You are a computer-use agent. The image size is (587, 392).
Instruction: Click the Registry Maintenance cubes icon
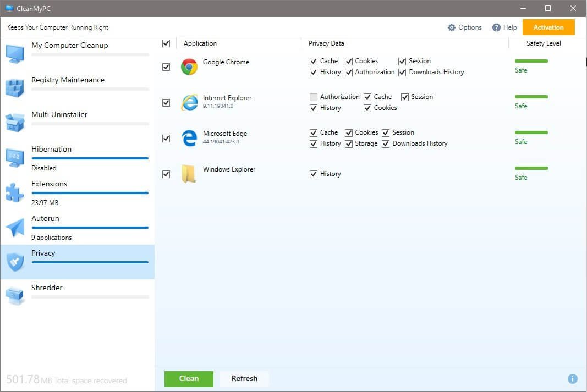15,88
